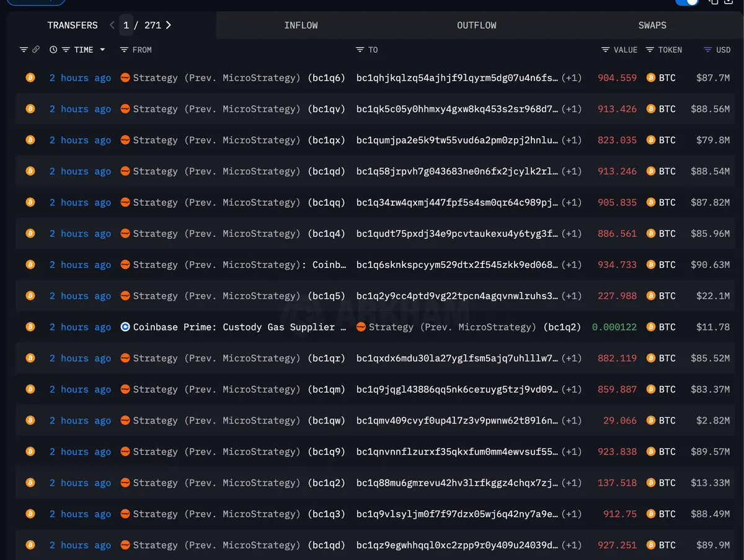Viewport: 744px width, 560px height.
Task: Open address bc1qnvnnflzurxf35qkxfum0mm4ewvsuf55
Action: tap(457, 451)
